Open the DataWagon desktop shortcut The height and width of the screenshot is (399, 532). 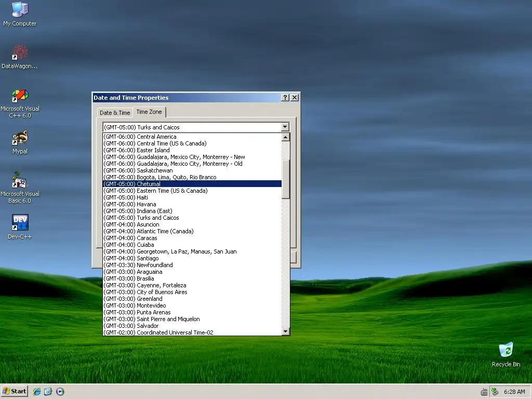pyautogui.click(x=20, y=57)
